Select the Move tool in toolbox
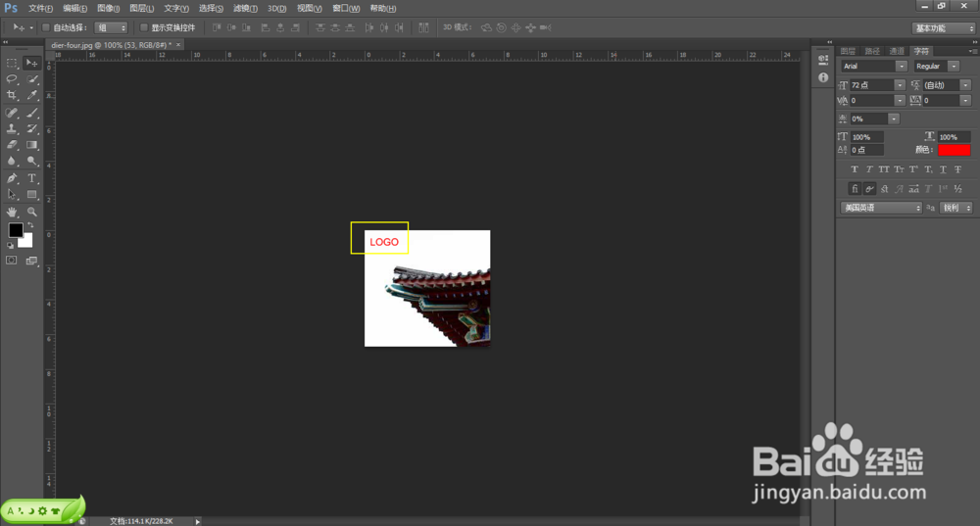Screen dimensions: 980x526 point(31,63)
